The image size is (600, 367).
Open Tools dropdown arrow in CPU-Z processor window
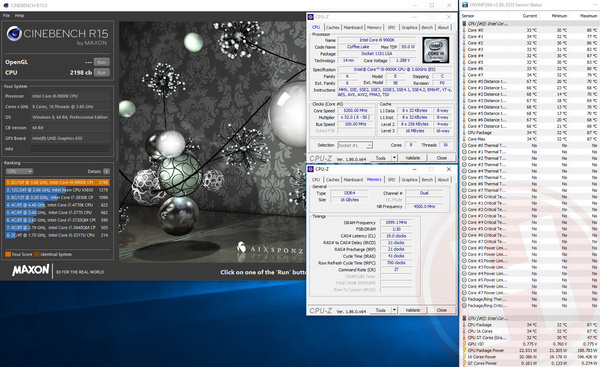(x=394, y=158)
